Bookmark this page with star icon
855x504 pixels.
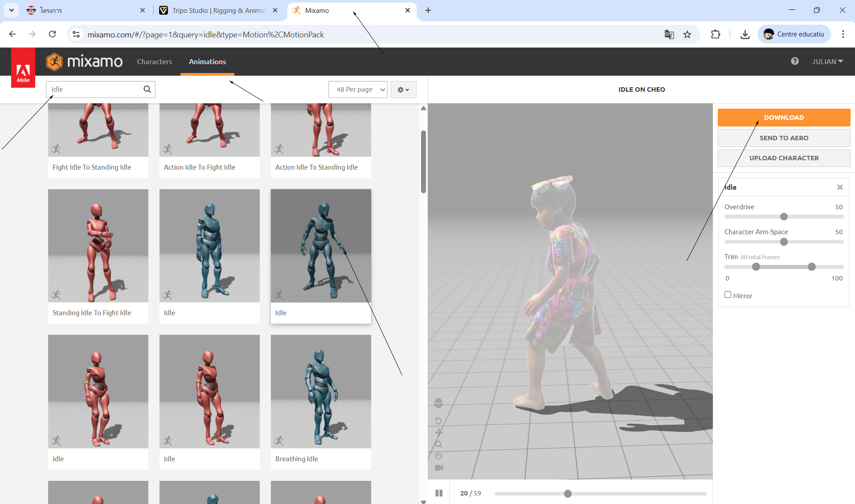point(687,34)
